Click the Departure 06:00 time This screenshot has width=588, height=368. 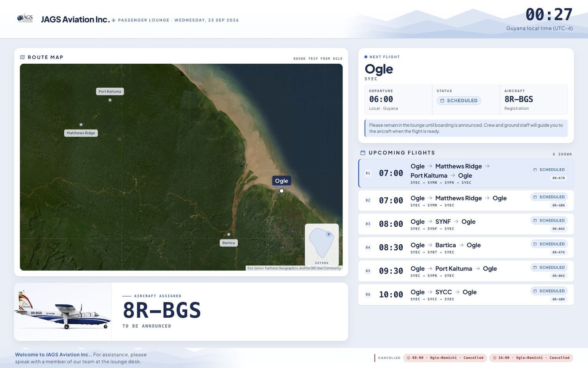(x=381, y=99)
